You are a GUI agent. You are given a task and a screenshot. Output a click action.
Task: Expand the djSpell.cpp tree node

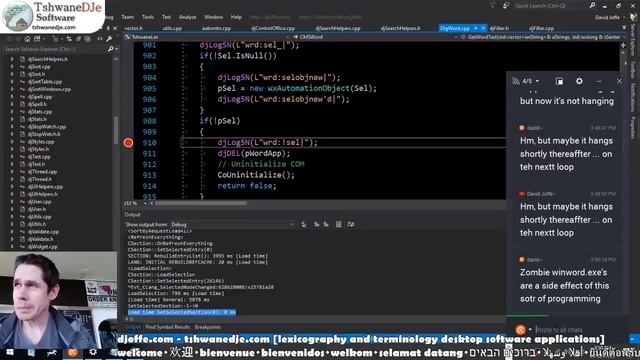click(12, 97)
